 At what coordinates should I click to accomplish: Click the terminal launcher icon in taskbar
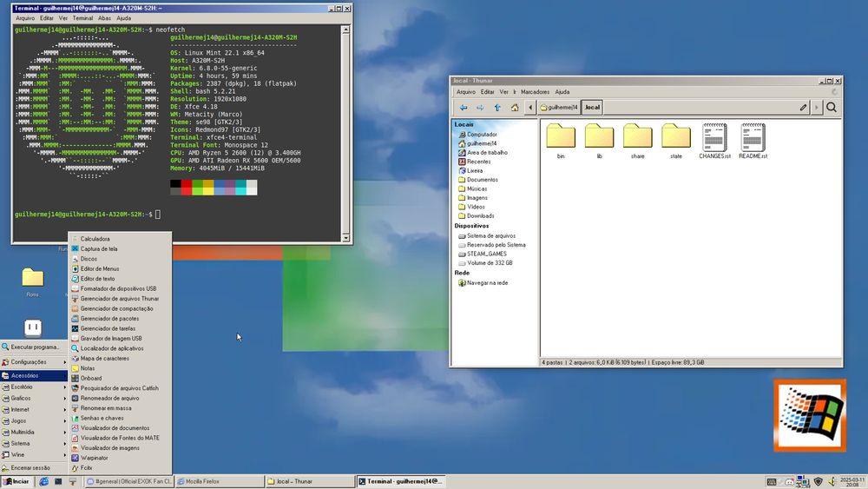[58, 481]
